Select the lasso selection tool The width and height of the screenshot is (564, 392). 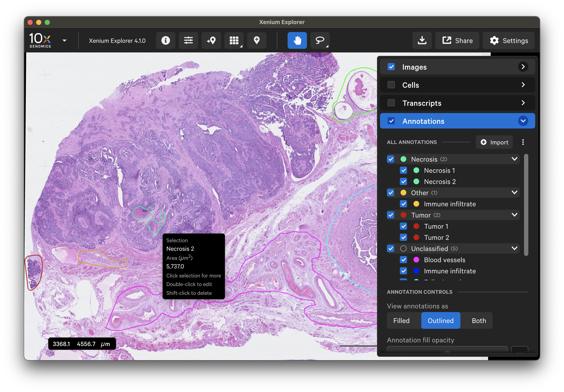pyautogui.click(x=320, y=41)
